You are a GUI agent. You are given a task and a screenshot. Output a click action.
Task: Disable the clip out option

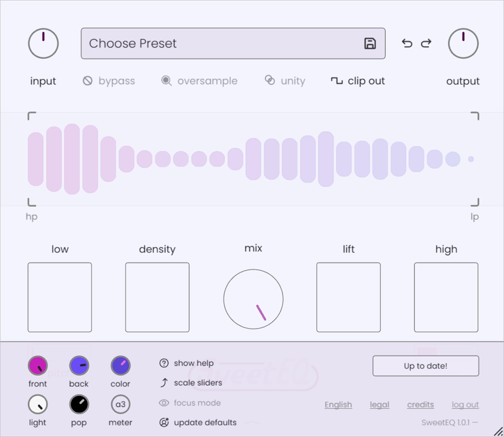tap(358, 81)
